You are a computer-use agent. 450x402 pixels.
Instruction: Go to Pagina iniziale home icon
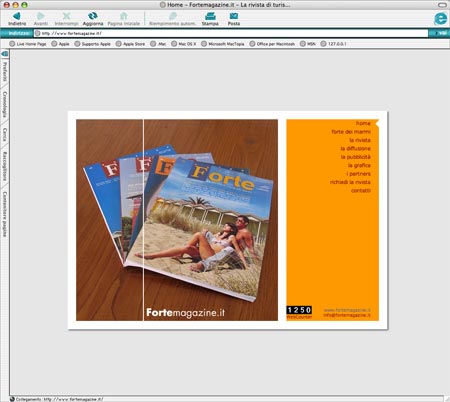coord(124,16)
